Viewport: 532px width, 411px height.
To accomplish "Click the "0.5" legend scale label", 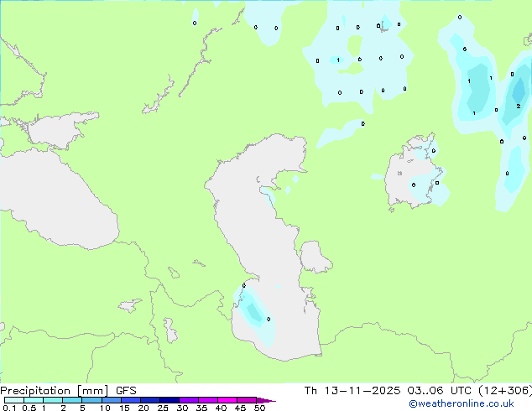I will (29, 408).
